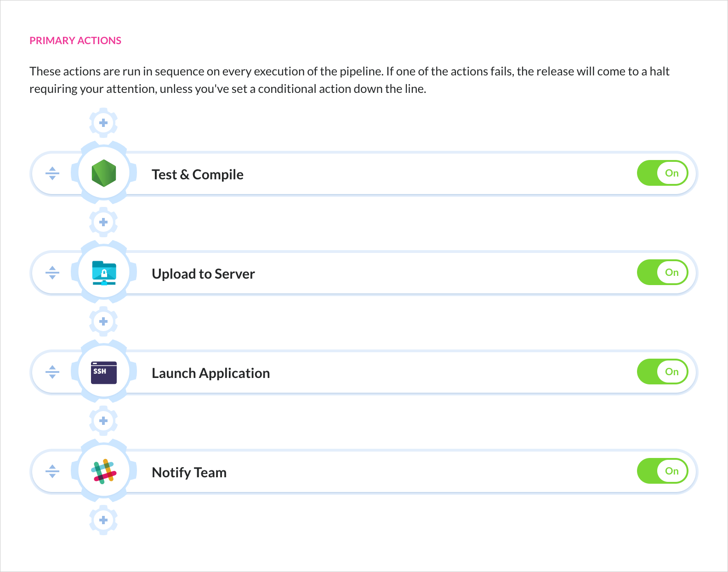
Task: Click the PRIMARY ACTIONS heading
Action: pyautogui.click(x=75, y=40)
